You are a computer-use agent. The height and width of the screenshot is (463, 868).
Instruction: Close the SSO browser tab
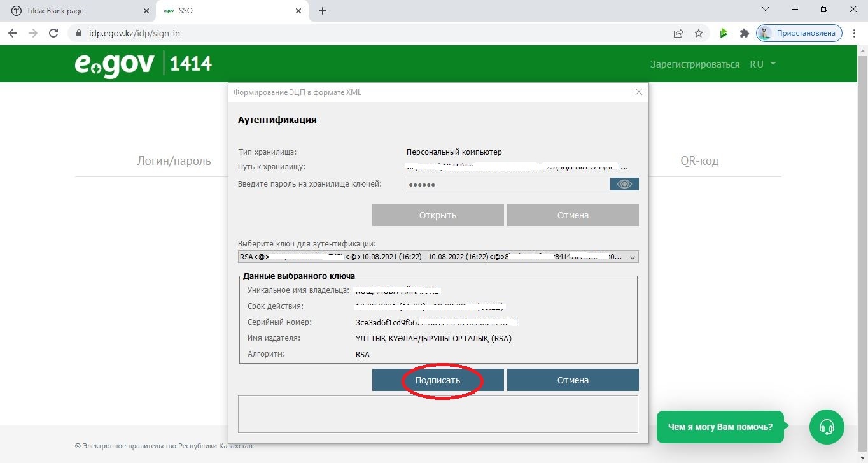click(x=297, y=11)
